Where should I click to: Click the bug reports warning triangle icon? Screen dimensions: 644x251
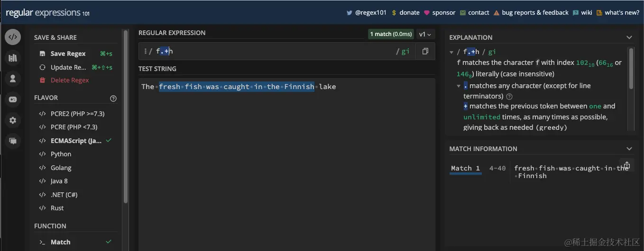(497, 13)
